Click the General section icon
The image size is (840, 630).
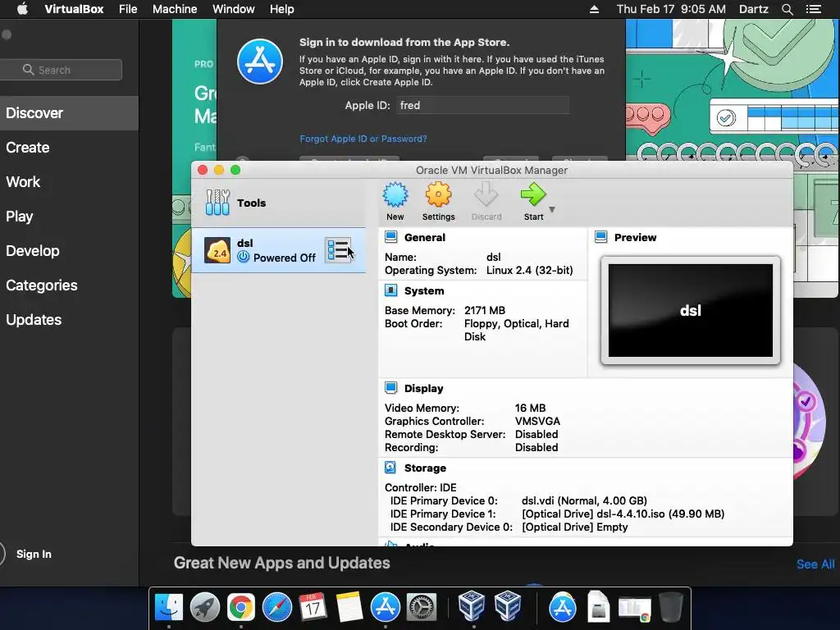tap(391, 237)
